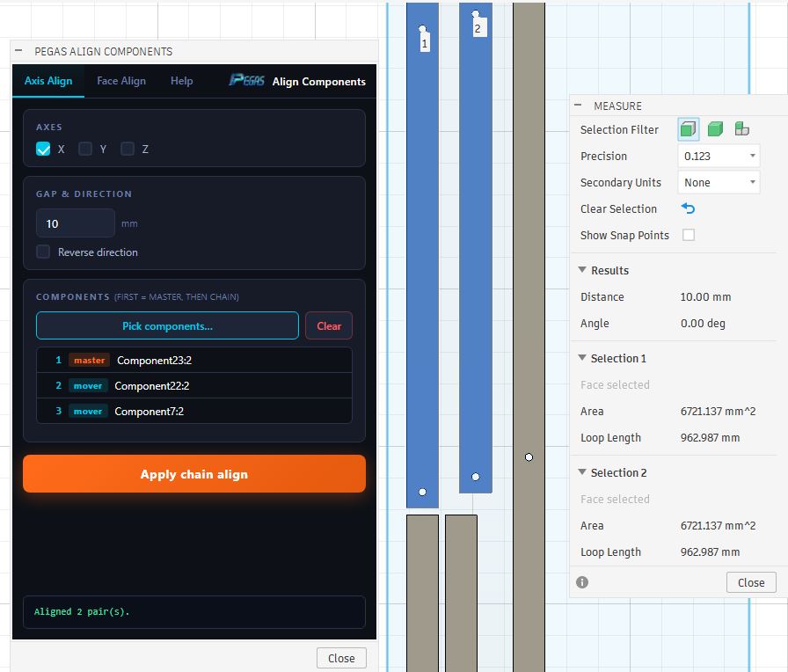Image resolution: width=788 pixels, height=672 pixels.
Task: Collapse the Results section
Action: pyautogui.click(x=582, y=270)
